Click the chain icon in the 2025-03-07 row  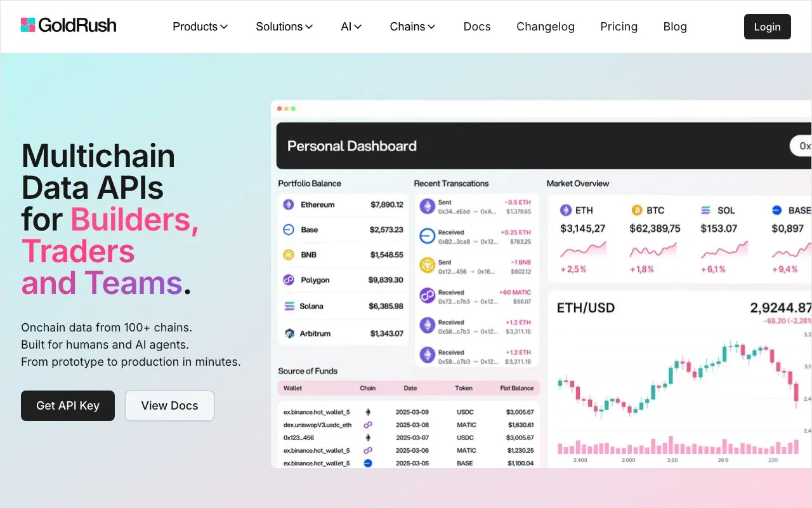(367, 438)
